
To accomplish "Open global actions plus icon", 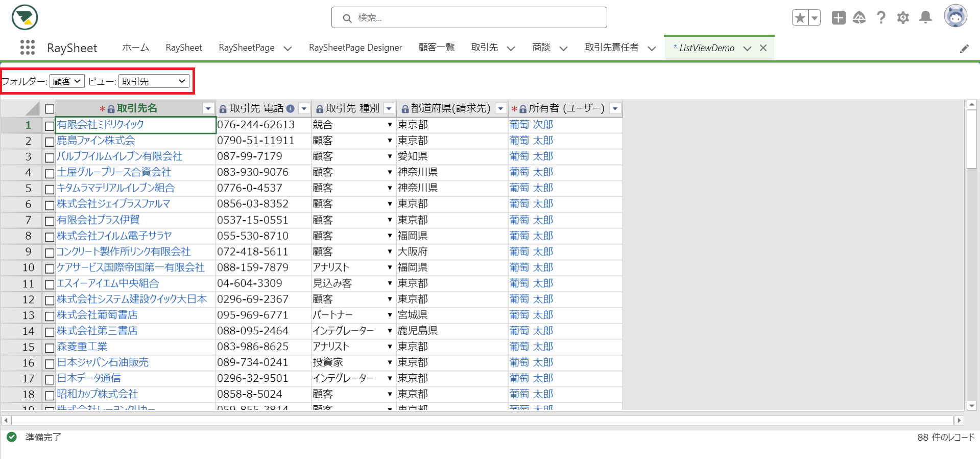I will pos(839,18).
